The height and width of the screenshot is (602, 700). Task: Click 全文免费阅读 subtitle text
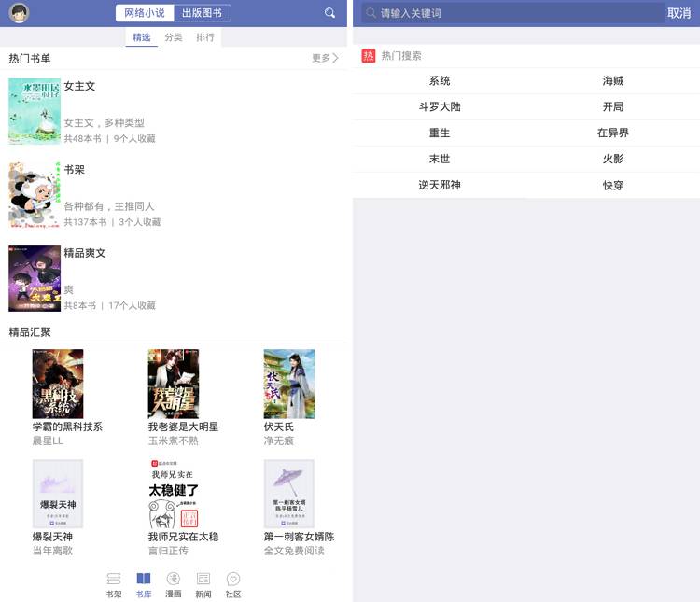pyautogui.click(x=294, y=551)
